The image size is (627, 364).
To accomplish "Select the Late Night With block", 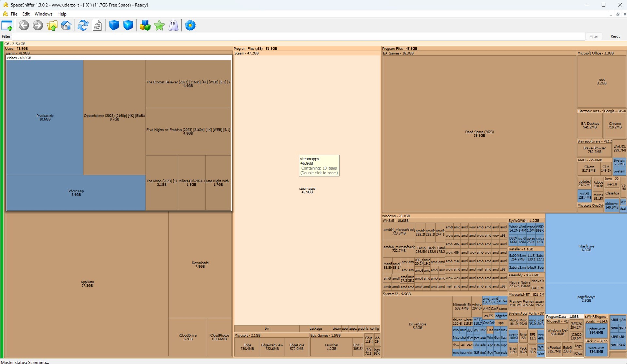I will point(218,183).
